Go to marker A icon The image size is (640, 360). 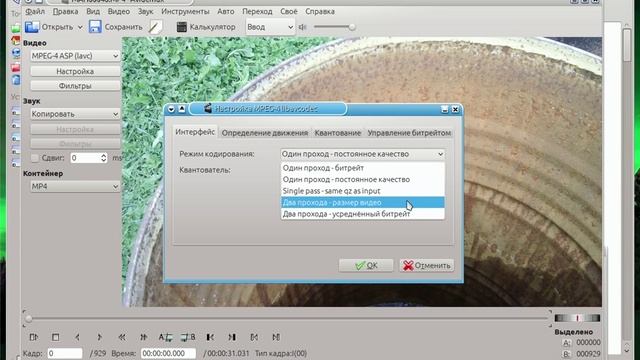(x=254, y=337)
